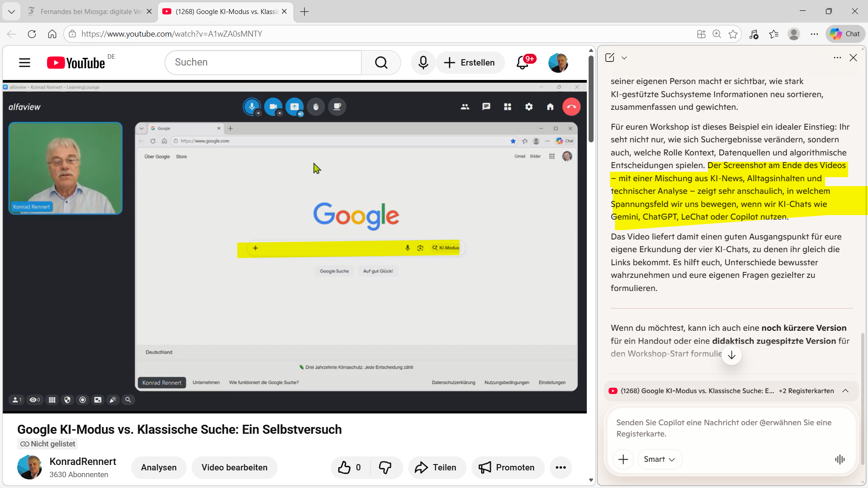Viewport: 868px width, 488px height.
Task: Open the browser tab search dropdown
Action: tap(11, 12)
